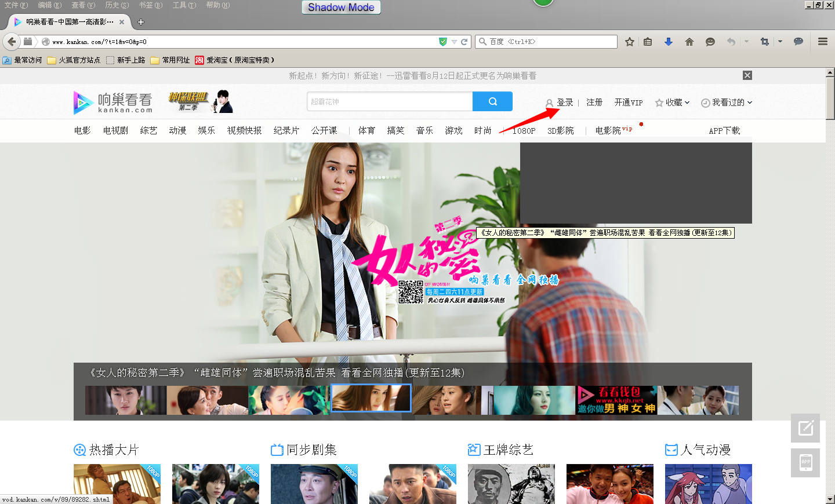Viewport: 835px width, 504px height.
Task: Open the 电影院 vip link
Action: coord(613,130)
